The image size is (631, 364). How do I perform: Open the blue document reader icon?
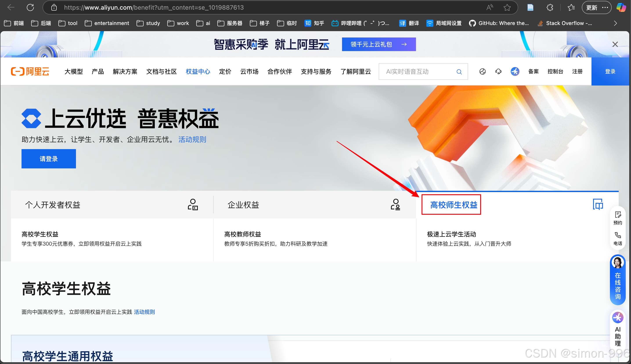click(530, 7)
